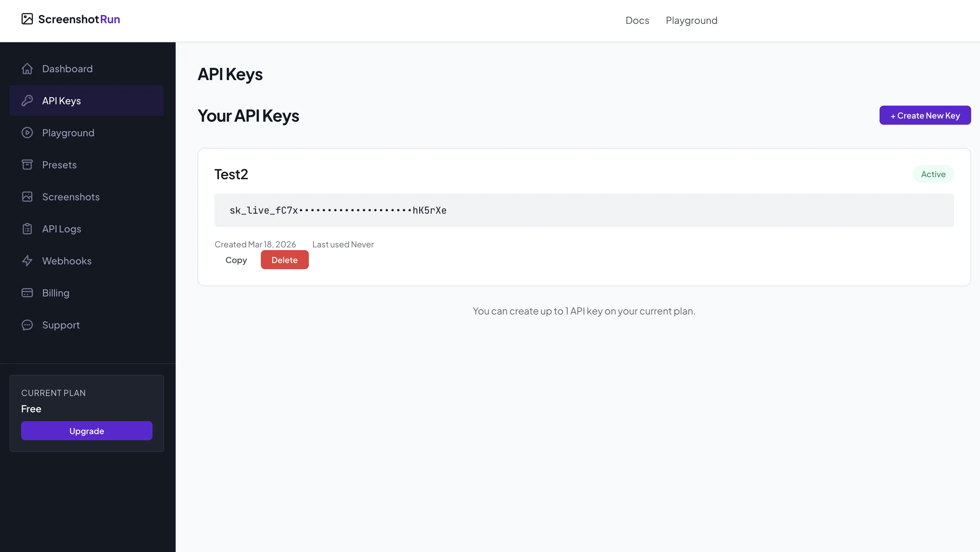Click the Create New Key button
The width and height of the screenshot is (980, 552).
pyautogui.click(x=925, y=115)
